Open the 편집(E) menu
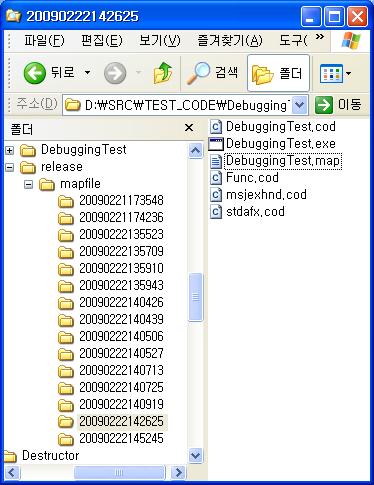This screenshot has width=374, height=485. click(101, 41)
